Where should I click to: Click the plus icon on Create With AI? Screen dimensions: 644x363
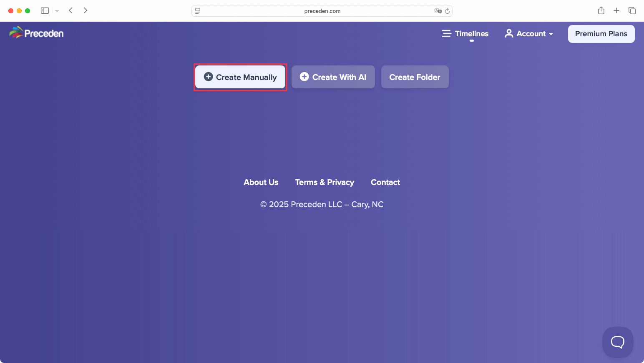pyautogui.click(x=304, y=77)
